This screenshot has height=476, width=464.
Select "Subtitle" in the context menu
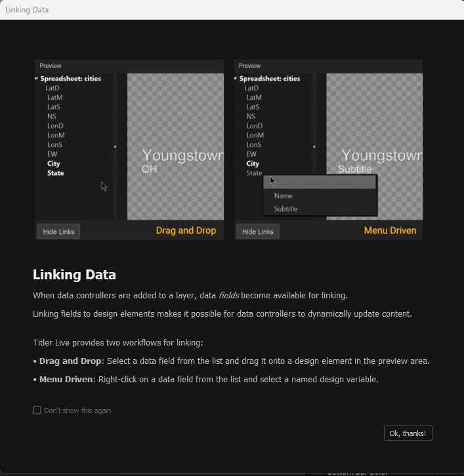coord(285,209)
